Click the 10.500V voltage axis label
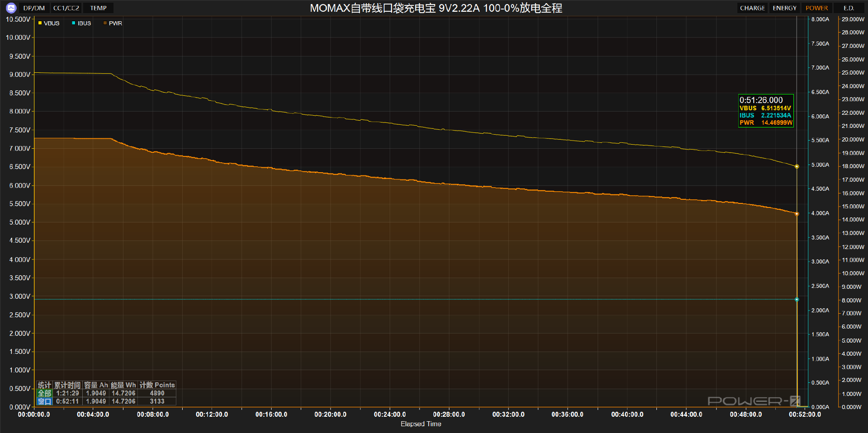The image size is (868, 433). [x=18, y=19]
